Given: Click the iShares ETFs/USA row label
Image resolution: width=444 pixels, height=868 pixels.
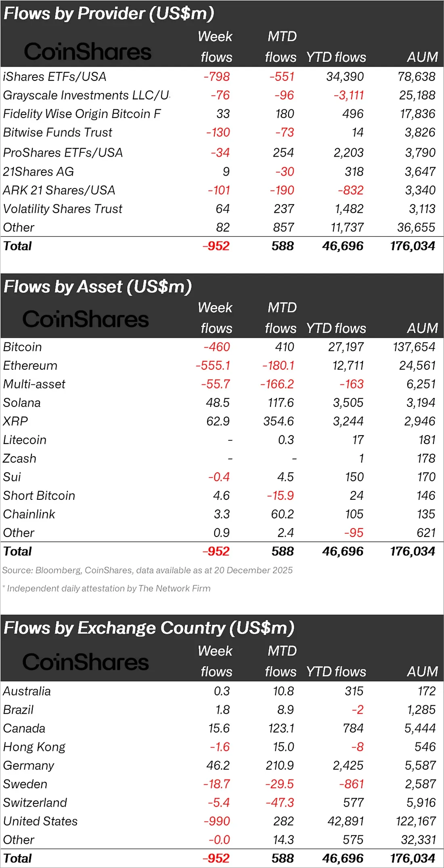Looking at the screenshot, I should pos(54,77).
